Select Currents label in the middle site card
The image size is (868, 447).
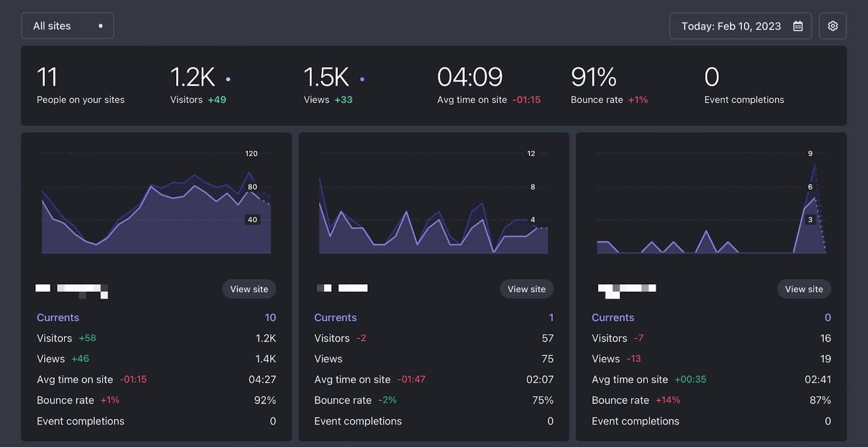point(335,317)
